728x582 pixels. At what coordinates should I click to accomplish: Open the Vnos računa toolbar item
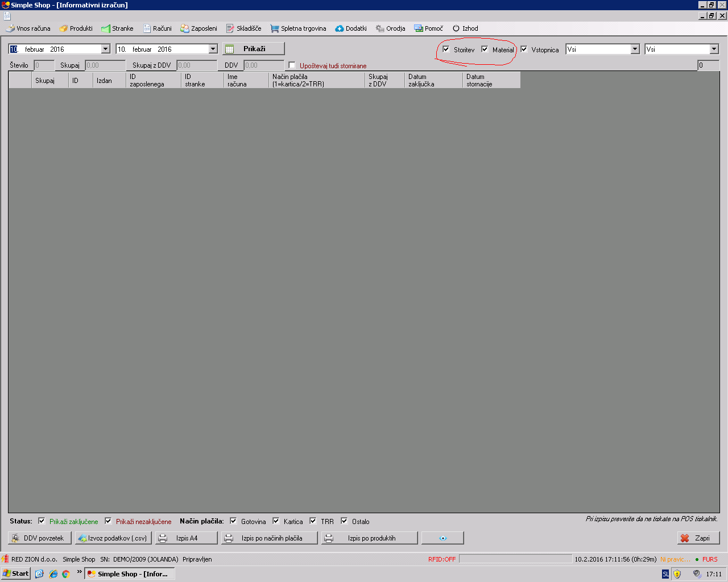point(28,28)
